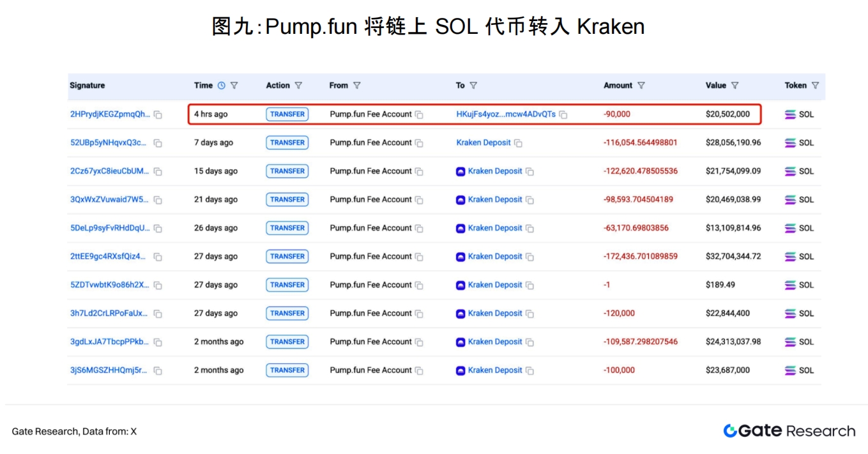Copy From address in -120,000 row
This screenshot has width=868, height=454.
[419, 314]
